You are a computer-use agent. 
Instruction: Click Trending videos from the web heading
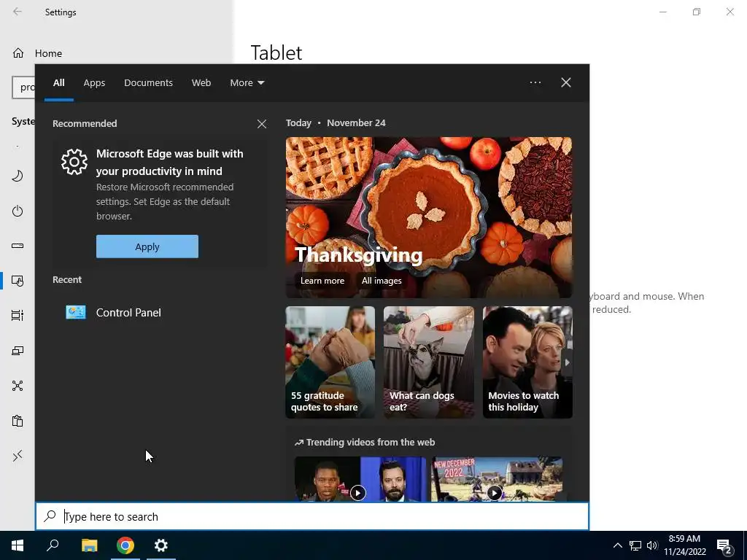tap(365, 443)
